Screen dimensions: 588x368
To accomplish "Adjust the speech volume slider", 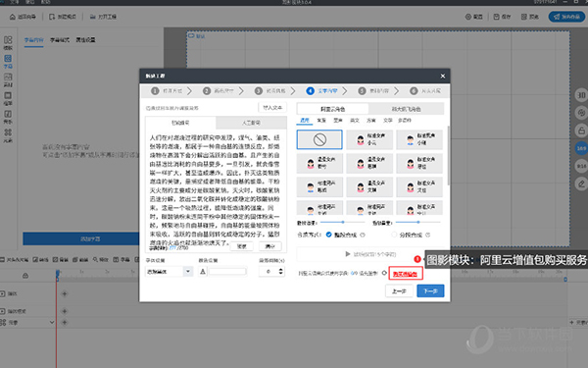I will (x=417, y=223).
